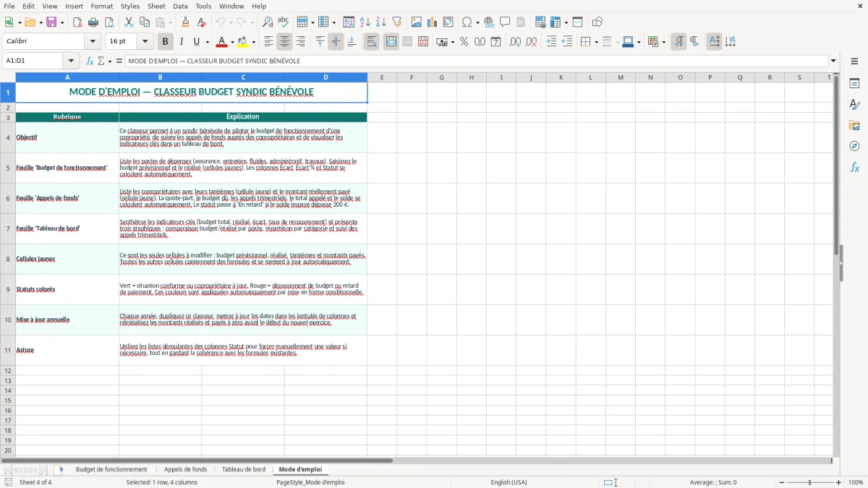Expand the formula bar with its arrow
This screenshot has width=868, height=488.
click(x=833, y=61)
